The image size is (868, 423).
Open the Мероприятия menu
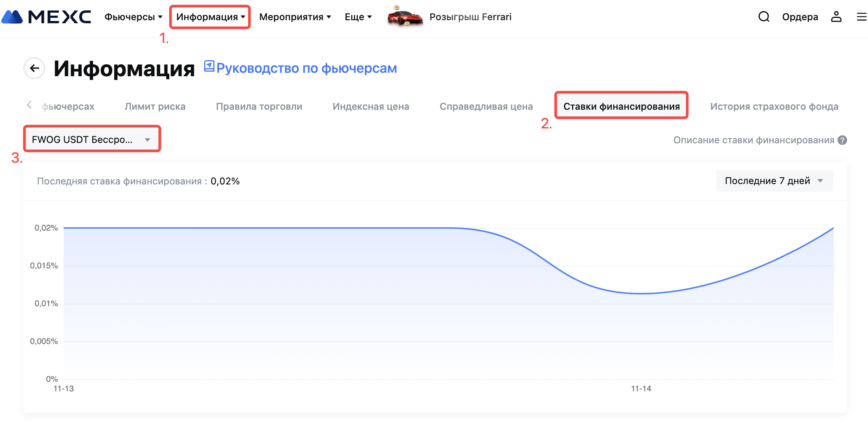click(295, 17)
